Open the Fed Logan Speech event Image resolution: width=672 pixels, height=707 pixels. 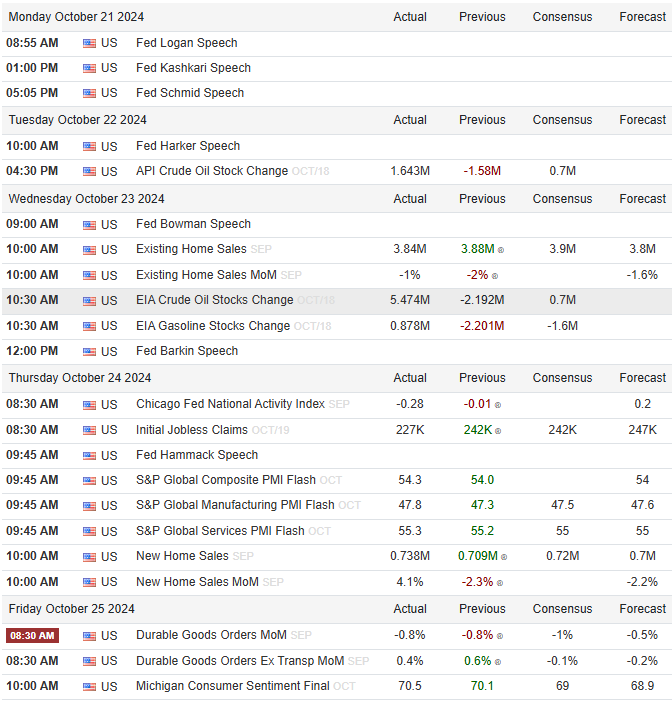pos(187,43)
